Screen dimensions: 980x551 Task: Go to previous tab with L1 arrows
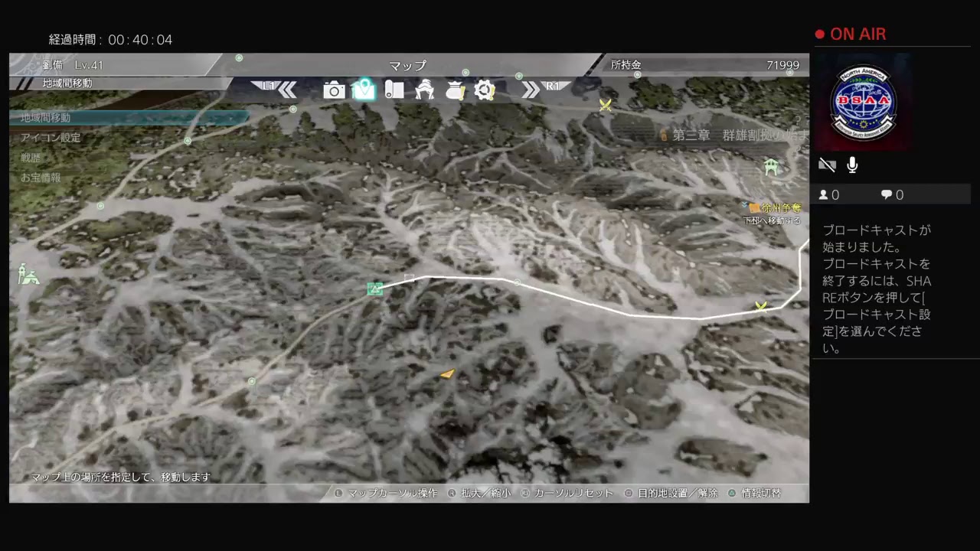pyautogui.click(x=280, y=90)
